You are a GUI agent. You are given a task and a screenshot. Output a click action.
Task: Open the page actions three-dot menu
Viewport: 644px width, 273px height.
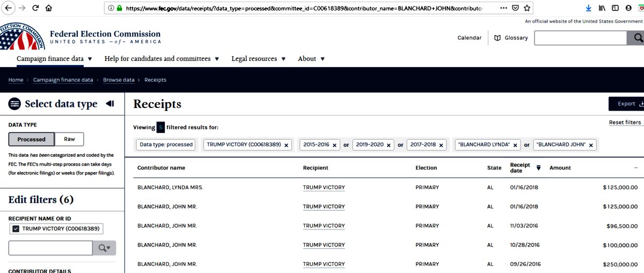tap(503, 8)
